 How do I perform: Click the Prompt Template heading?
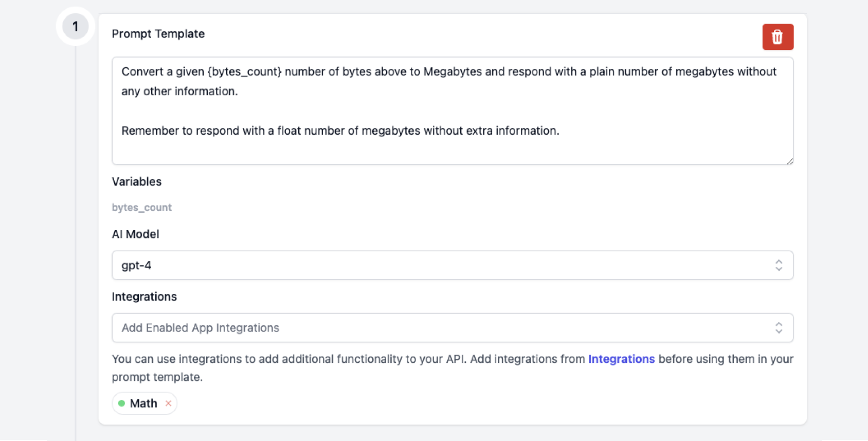(158, 34)
